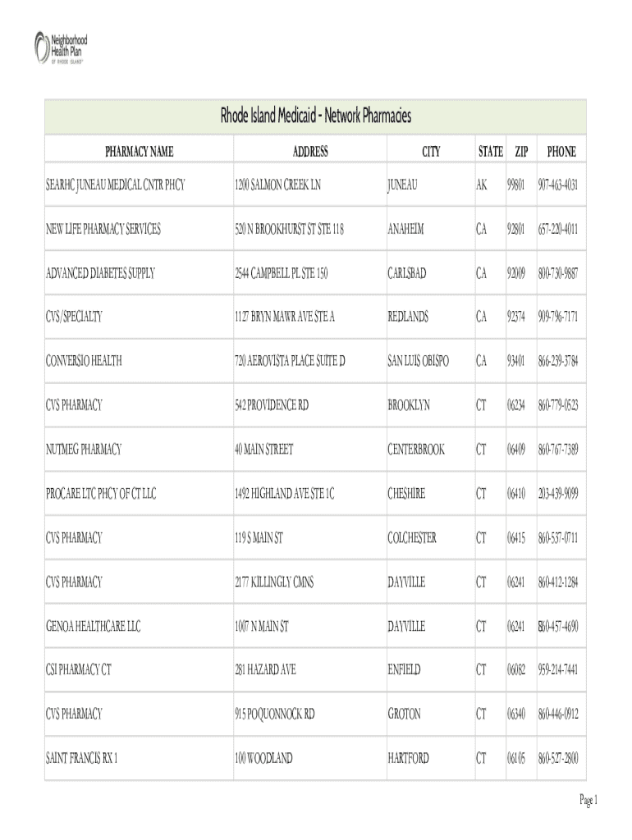Image resolution: width=632 pixels, height=840 pixels.
Task: Select the SAINT FRANCIS RX 1 entry
Action: point(81,759)
